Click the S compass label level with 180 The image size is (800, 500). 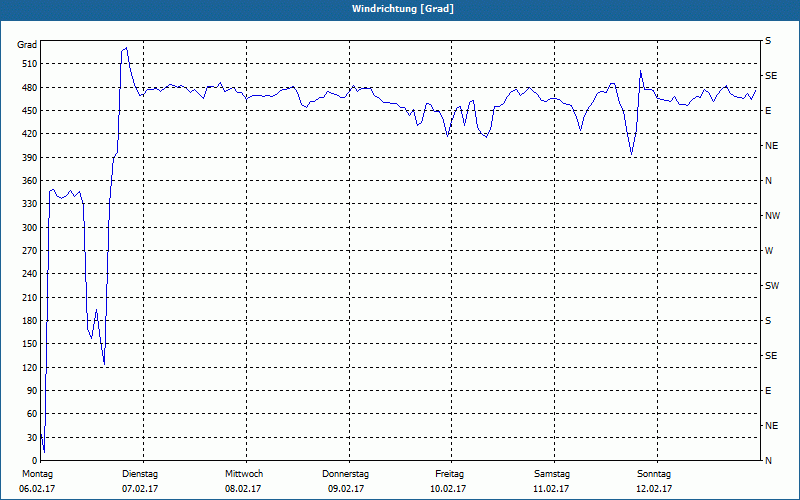click(x=768, y=320)
